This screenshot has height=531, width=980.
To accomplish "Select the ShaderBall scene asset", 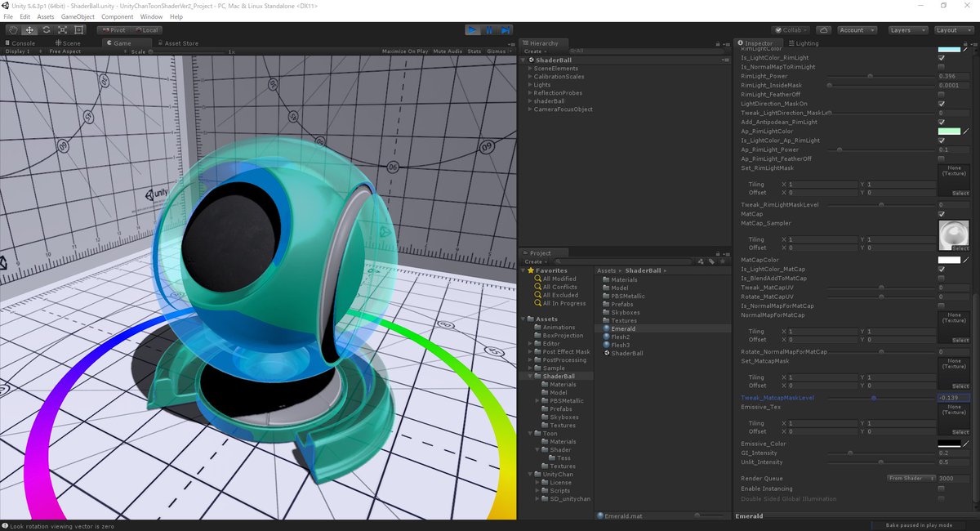I will [626, 353].
